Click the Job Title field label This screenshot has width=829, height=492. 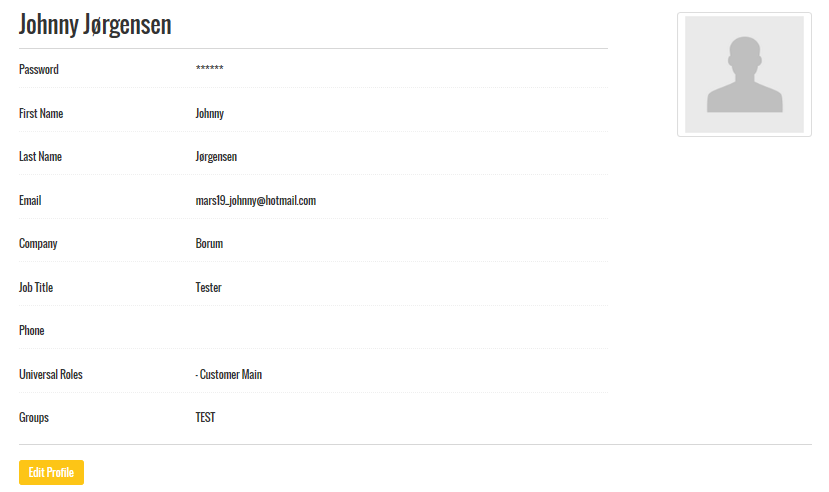coord(36,288)
